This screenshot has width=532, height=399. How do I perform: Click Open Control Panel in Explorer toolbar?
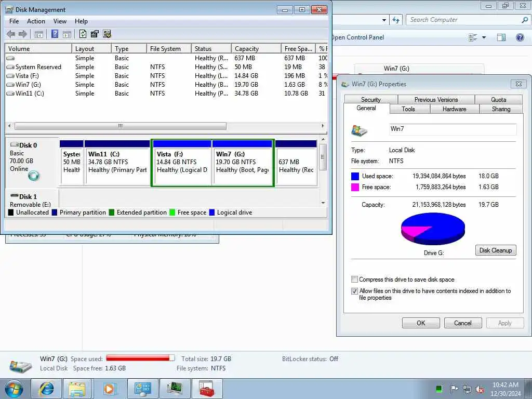click(358, 37)
